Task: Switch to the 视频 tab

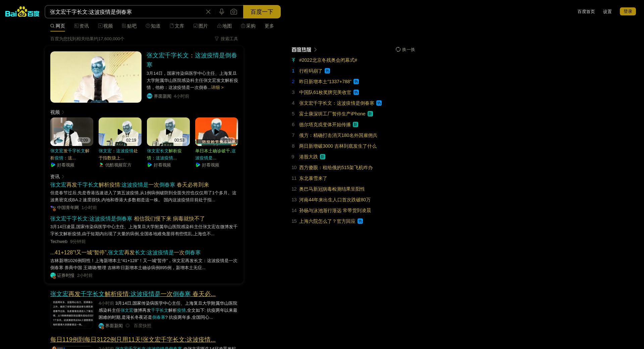Action: pyautogui.click(x=105, y=26)
